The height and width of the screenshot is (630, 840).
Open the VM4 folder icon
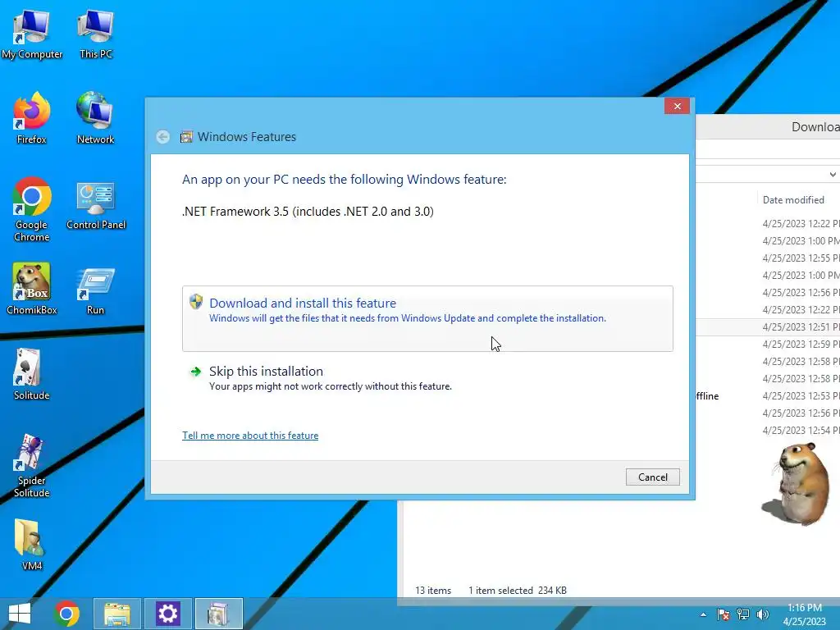32,545
